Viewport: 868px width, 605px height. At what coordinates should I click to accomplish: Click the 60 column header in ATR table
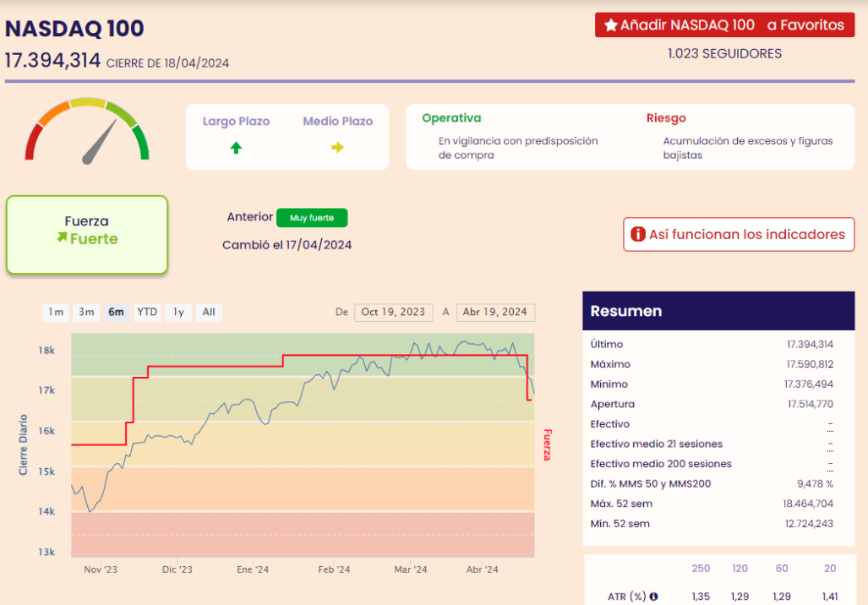click(x=782, y=569)
